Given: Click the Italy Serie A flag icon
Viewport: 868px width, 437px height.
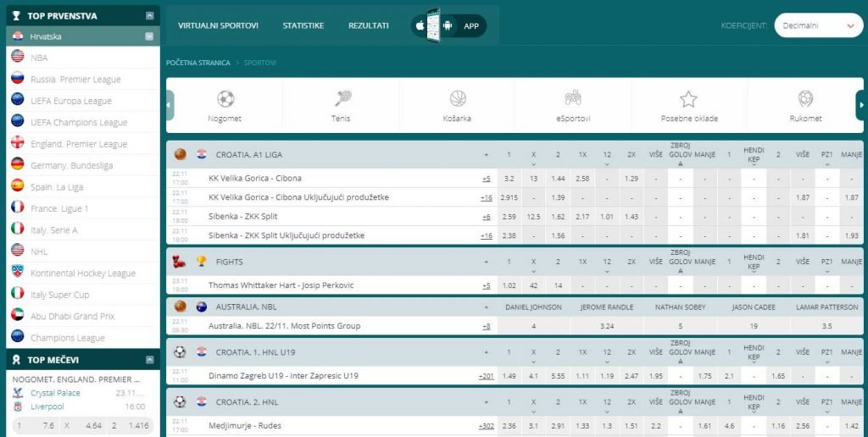Looking at the screenshot, I should tap(18, 229).
